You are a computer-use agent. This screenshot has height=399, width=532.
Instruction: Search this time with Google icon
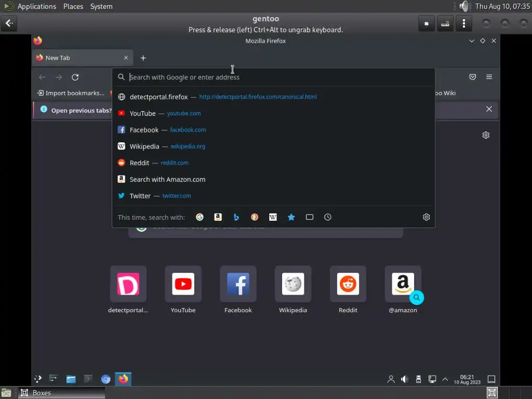pyautogui.click(x=199, y=217)
